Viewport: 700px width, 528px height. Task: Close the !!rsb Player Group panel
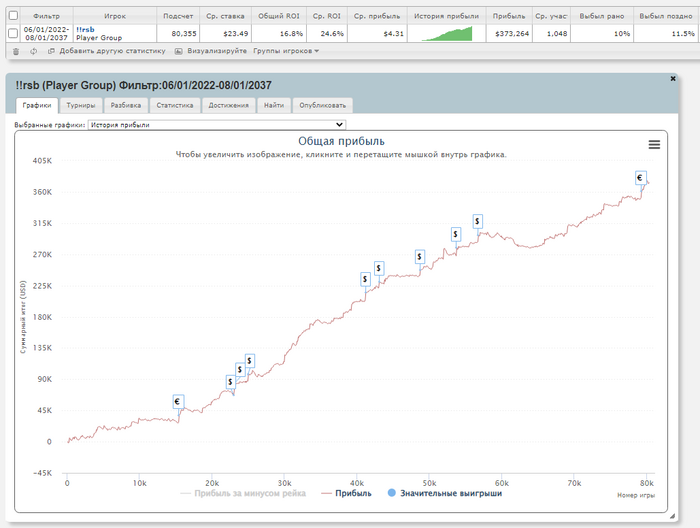point(673,79)
